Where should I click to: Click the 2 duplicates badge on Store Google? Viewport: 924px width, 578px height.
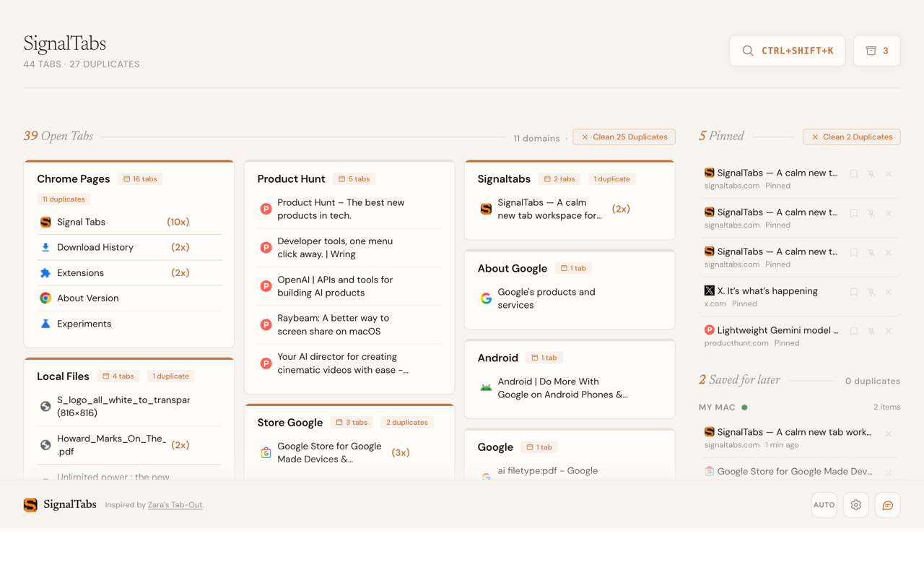[406, 422]
